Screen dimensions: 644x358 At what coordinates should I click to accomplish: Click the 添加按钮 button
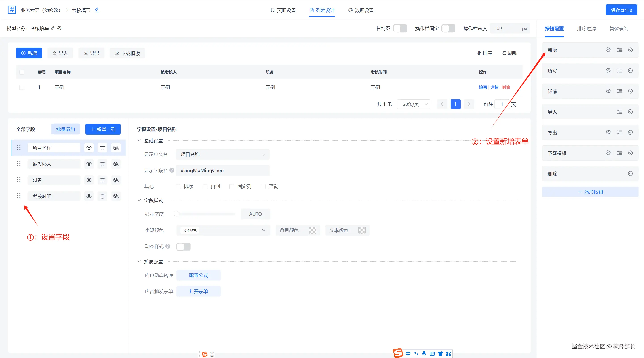[590, 192]
